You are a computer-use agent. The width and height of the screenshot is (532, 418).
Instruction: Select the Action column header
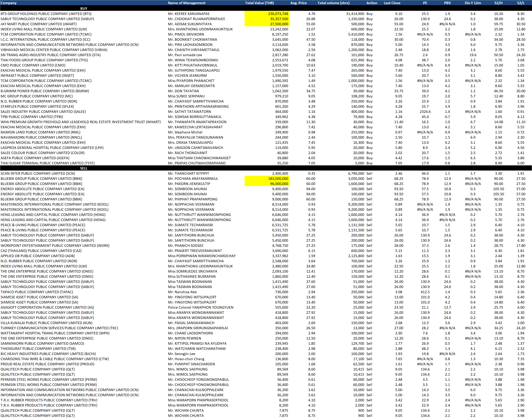(x=372, y=3)
